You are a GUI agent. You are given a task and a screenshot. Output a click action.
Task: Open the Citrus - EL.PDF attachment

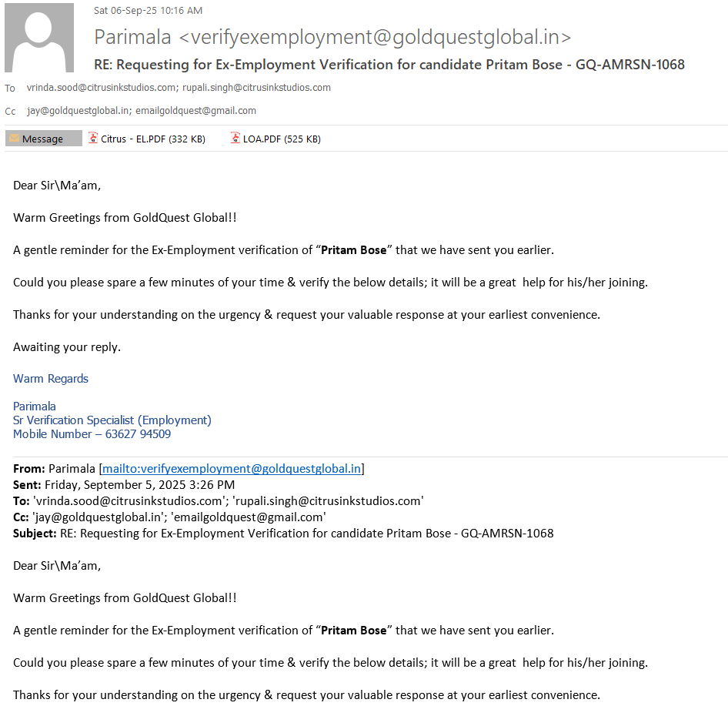[x=152, y=139]
